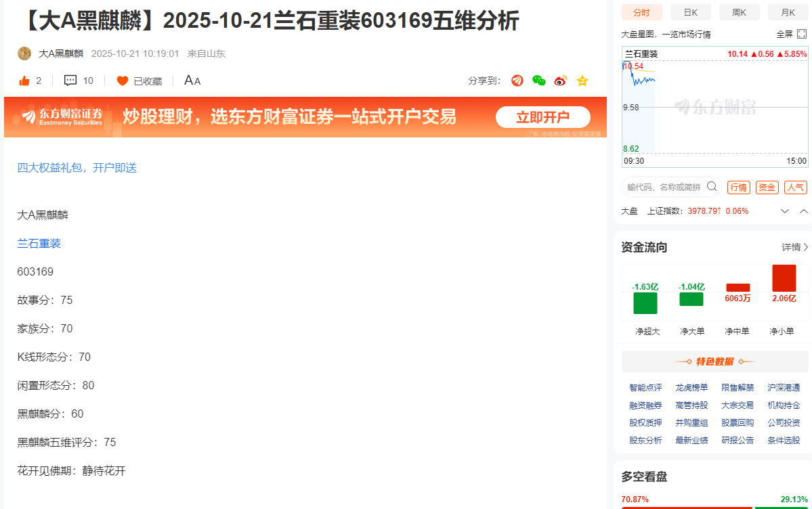Switch to 月K chart tab
The image size is (812, 509).
(788, 12)
